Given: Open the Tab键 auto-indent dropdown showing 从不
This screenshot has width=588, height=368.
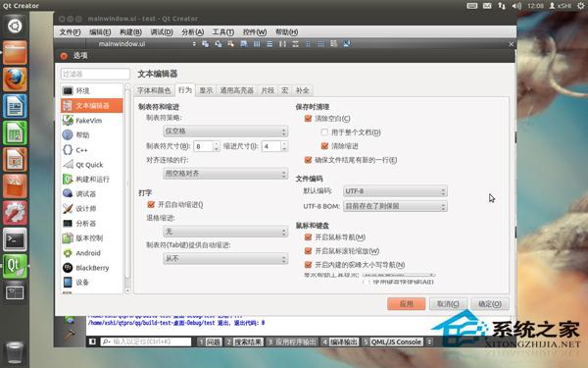Looking at the screenshot, I should [225, 259].
